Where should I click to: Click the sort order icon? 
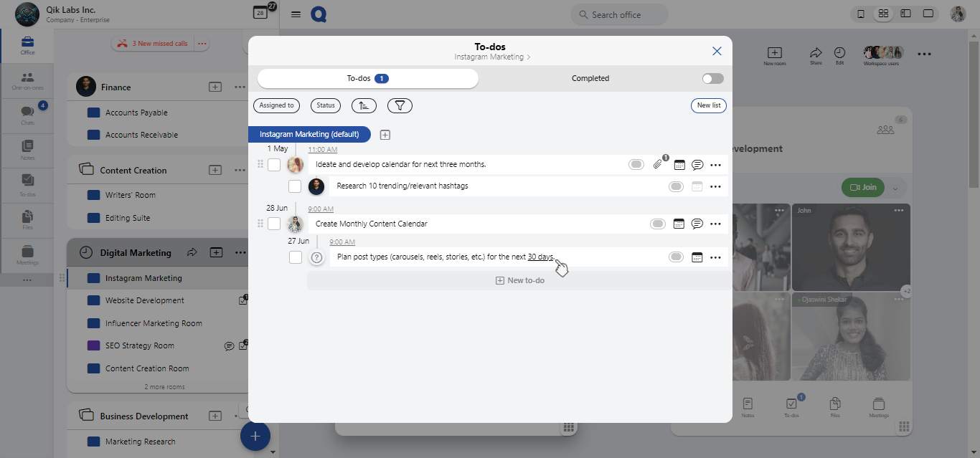click(364, 106)
